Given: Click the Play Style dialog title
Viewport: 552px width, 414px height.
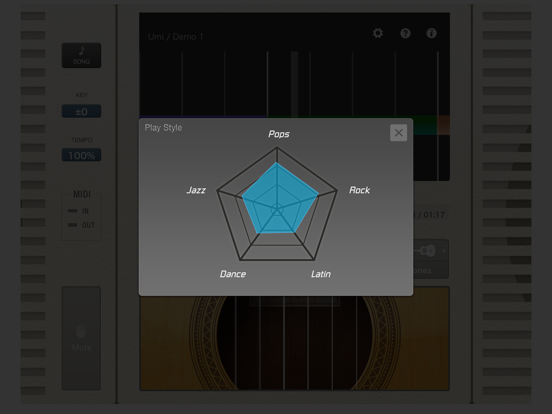Looking at the screenshot, I should click(x=163, y=128).
